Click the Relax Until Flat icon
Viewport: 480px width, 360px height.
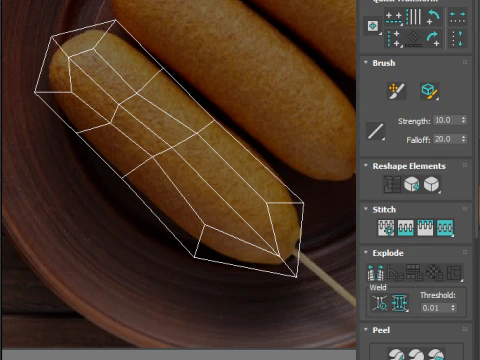pos(412,184)
